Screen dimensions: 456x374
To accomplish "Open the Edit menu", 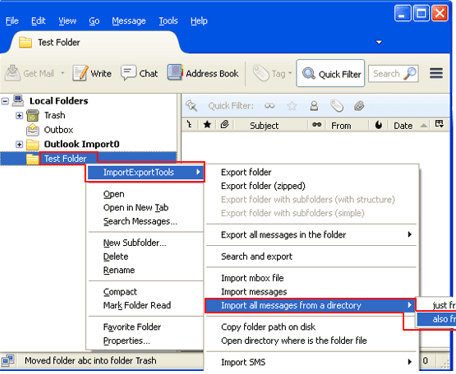I will (38, 21).
